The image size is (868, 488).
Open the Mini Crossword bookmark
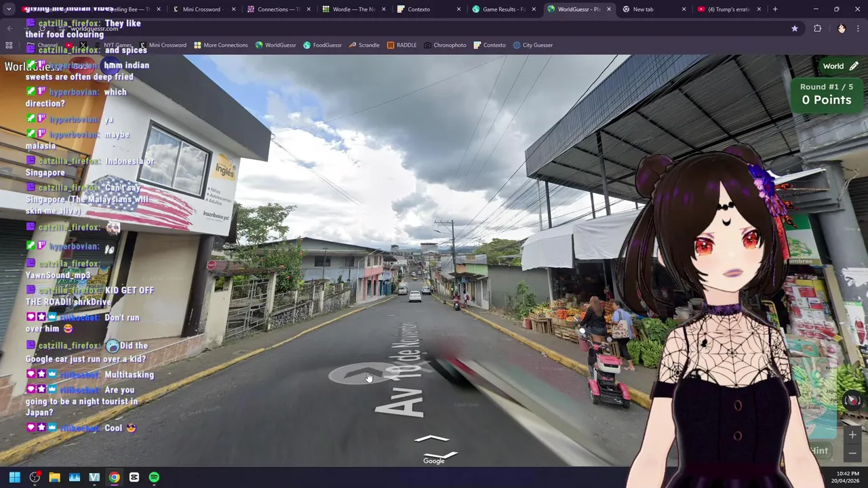[x=162, y=45]
